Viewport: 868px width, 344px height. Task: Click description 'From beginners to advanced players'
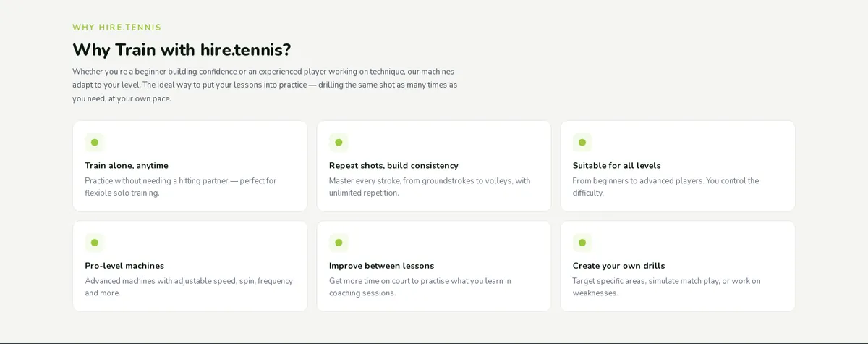pos(665,187)
